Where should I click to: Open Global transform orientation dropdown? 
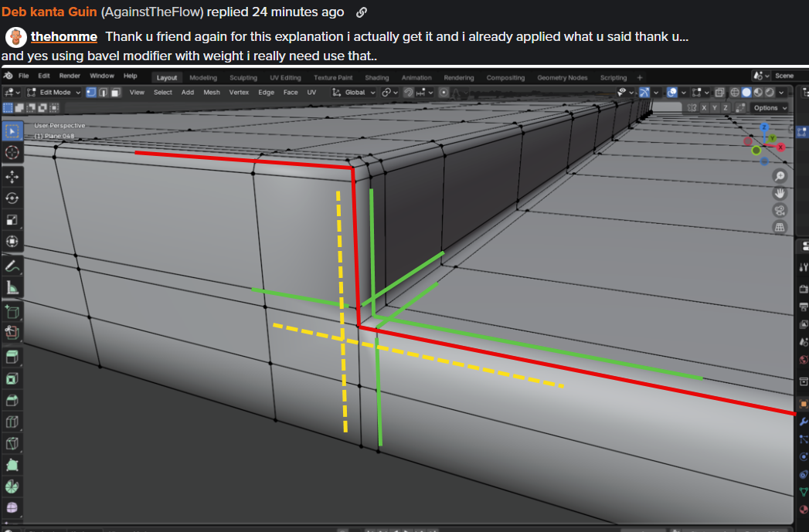[353, 93]
